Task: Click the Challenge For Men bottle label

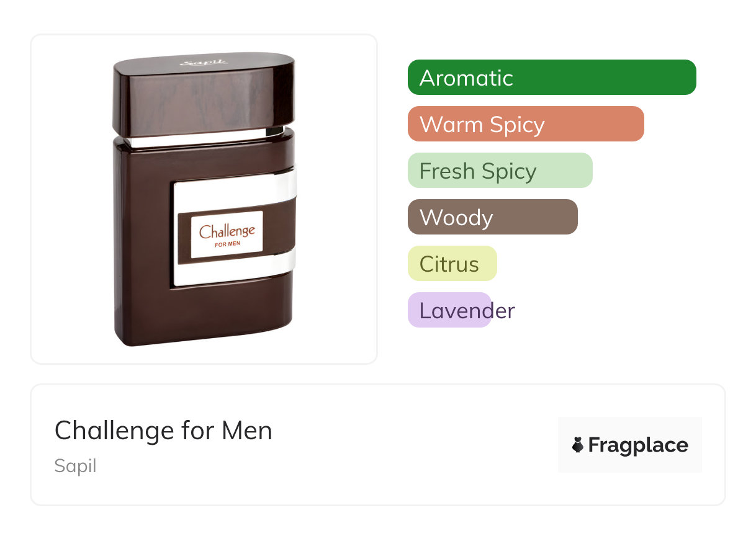Action: 227,234
